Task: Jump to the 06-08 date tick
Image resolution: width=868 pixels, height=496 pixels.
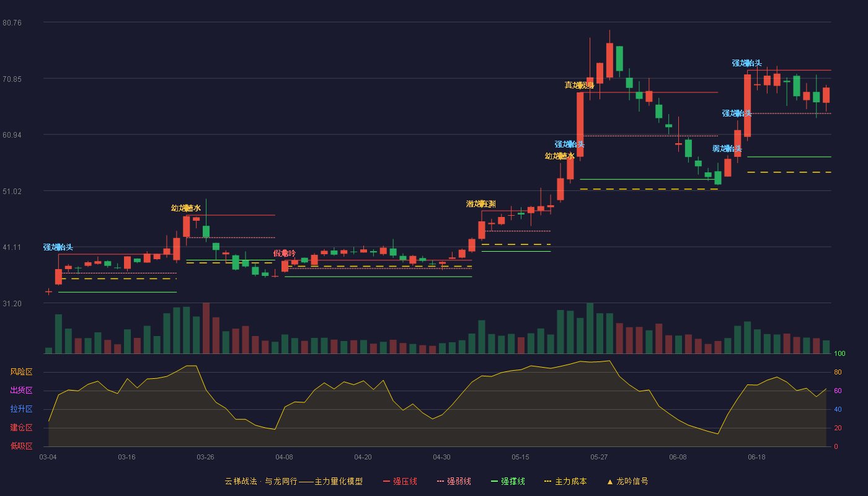Action: point(678,457)
